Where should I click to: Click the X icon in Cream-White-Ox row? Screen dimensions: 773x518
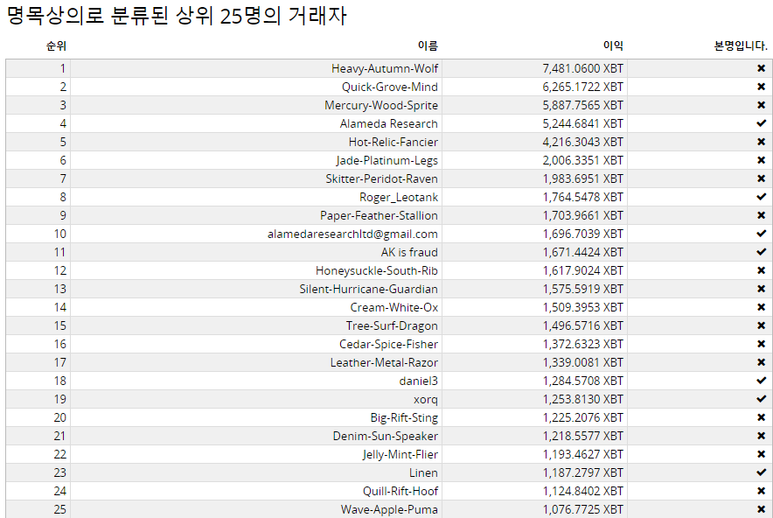pos(761,307)
